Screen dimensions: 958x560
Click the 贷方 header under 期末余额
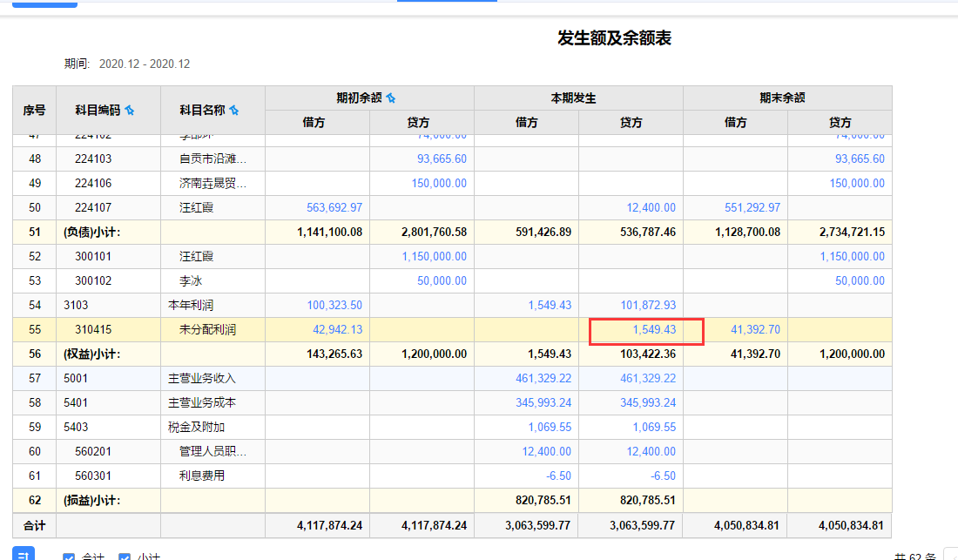click(x=840, y=123)
